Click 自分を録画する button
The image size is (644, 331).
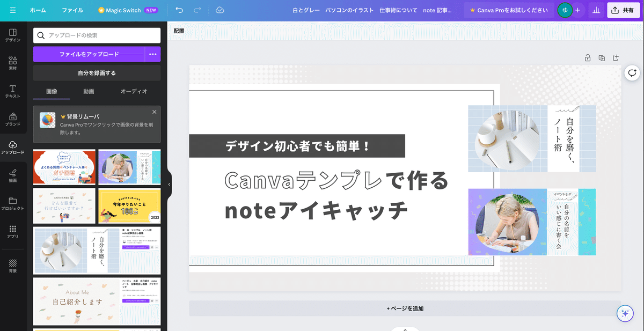pyautogui.click(x=97, y=73)
